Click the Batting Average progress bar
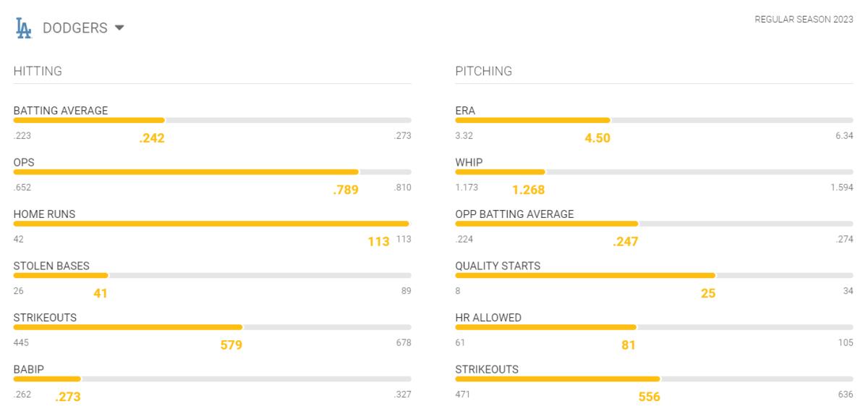Viewport: 868px width, 417px height. (212, 120)
